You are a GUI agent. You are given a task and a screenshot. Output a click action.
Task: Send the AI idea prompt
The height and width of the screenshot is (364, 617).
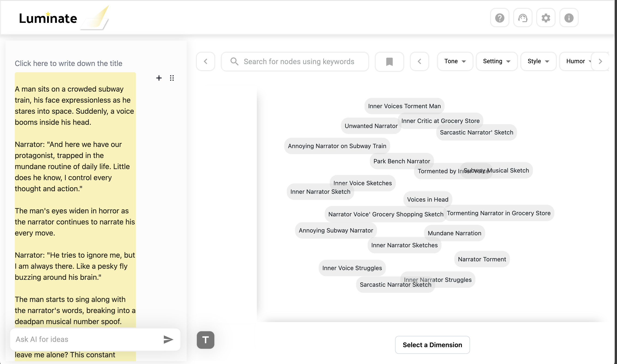pos(168,339)
